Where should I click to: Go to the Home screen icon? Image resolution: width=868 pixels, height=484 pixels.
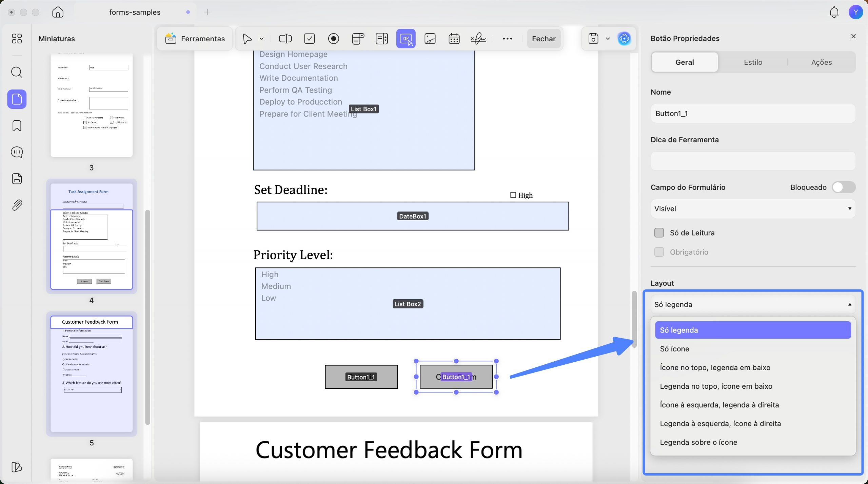pyautogui.click(x=58, y=12)
